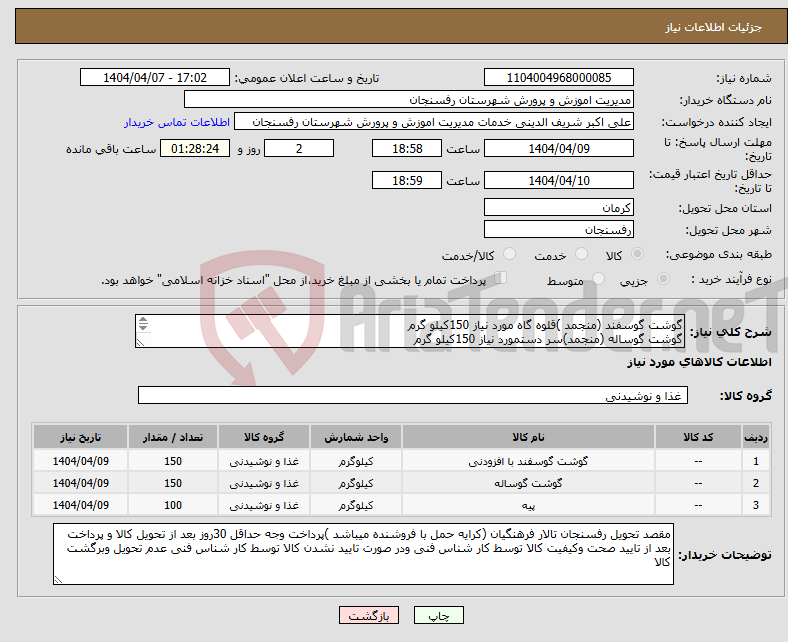Select the کالا/خدمت radio button
Viewport: 788px width, 642px height.
click(510, 254)
